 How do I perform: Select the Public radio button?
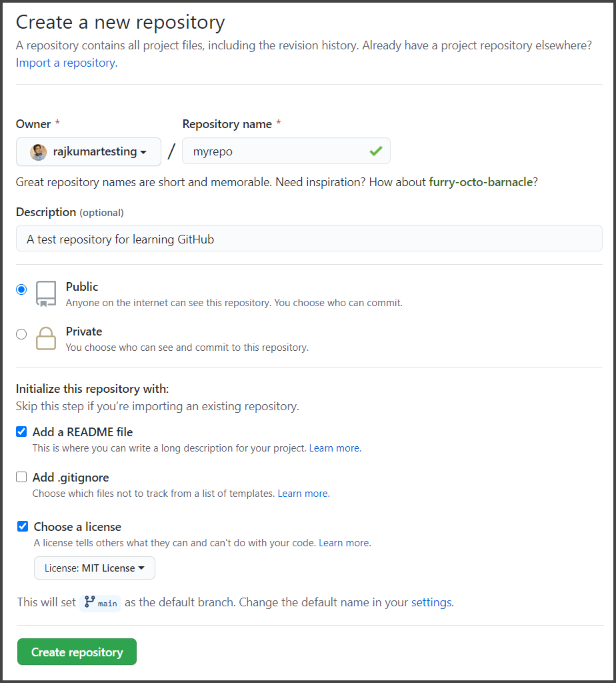coord(21,289)
